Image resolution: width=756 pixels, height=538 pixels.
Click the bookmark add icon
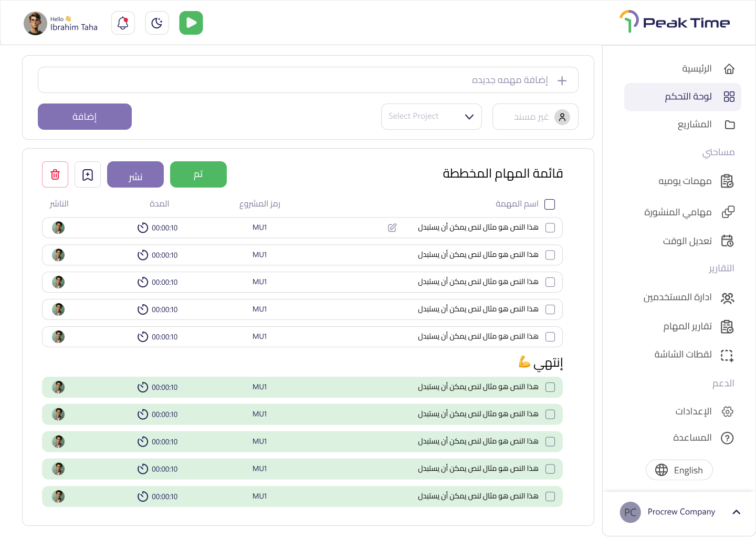pyautogui.click(x=88, y=174)
